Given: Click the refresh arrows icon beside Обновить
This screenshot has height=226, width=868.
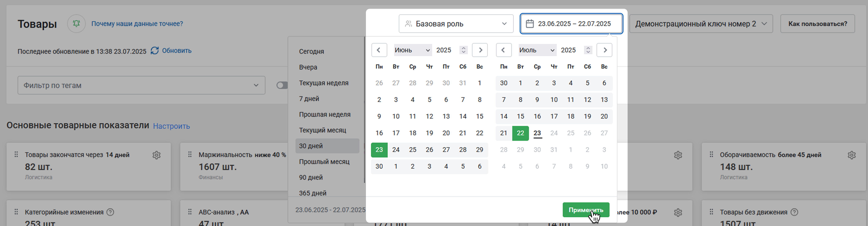Looking at the screenshot, I should [x=155, y=50].
